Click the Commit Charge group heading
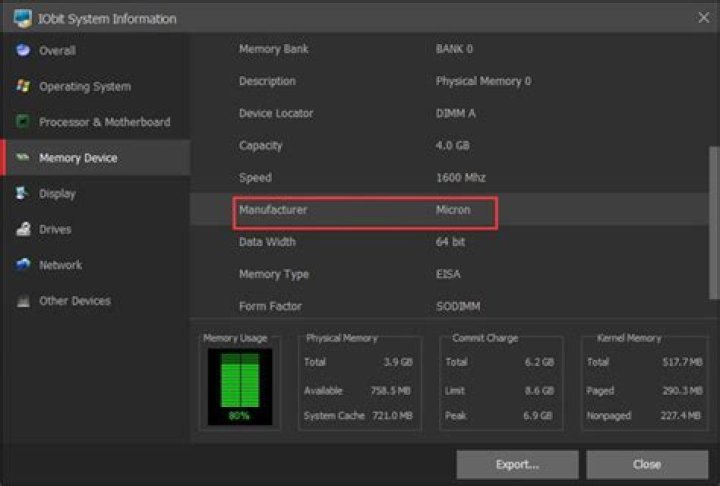The width and height of the screenshot is (720, 486). pyautogui.click(x=485, y=338)
